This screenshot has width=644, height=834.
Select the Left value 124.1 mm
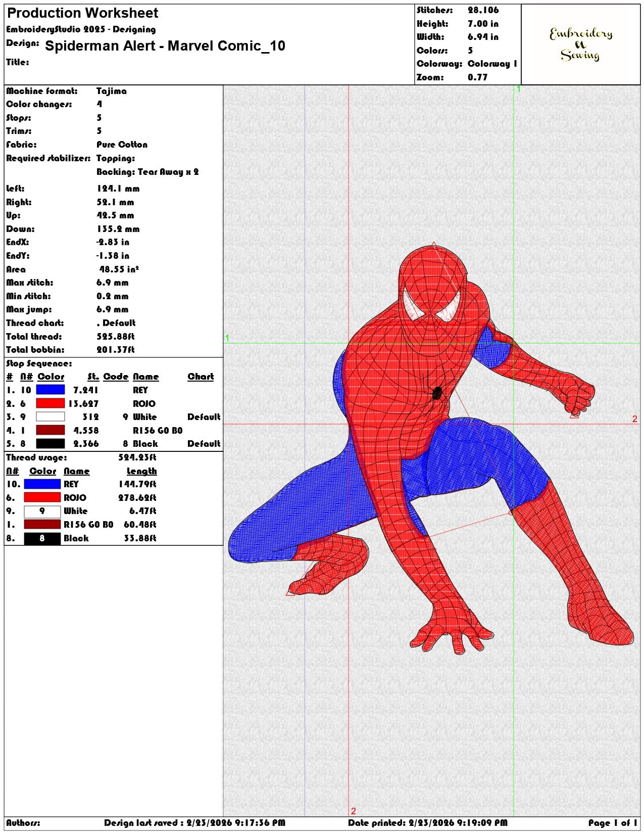(x=118, y=189)
